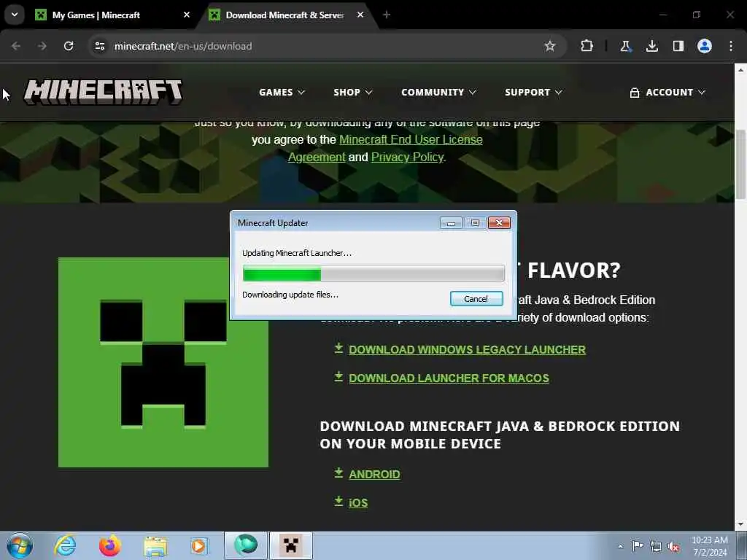
Task: Launch Firefox from the taskbar
Action: tap(109, 545)
